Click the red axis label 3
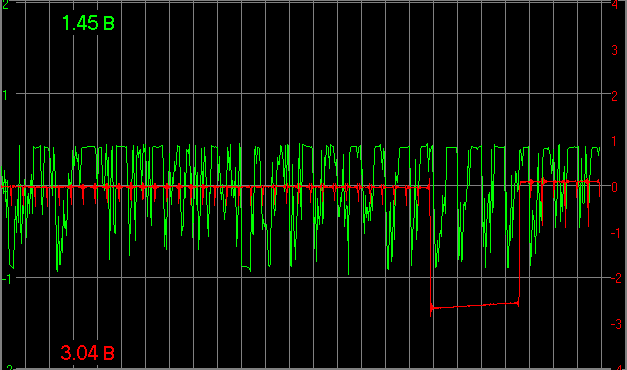627x370 pixels. [615, 50]
